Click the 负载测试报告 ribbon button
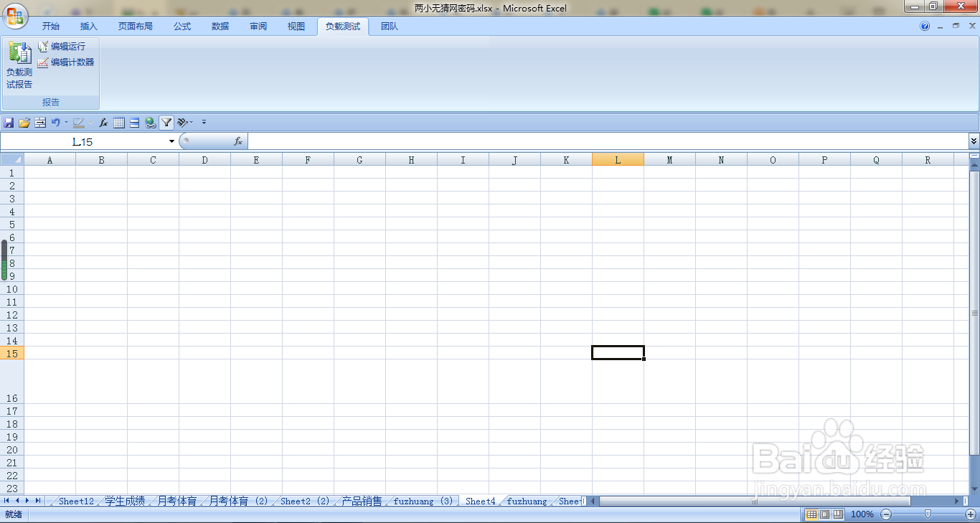Viewport: 980px width, 523px height. [x=19, y=65]
